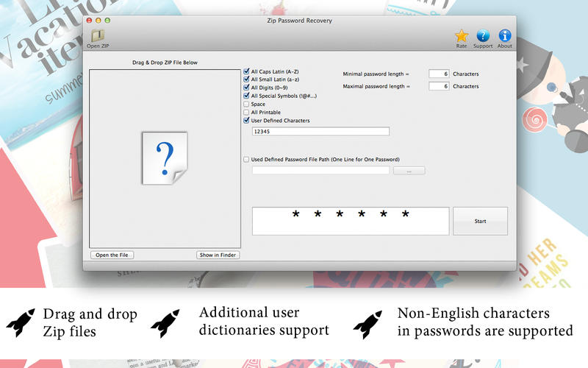This screenshot has height=368, width=588.
Task: Toggle All Caps Latin (A-Z) checkbox
Action: click(246, 71)
